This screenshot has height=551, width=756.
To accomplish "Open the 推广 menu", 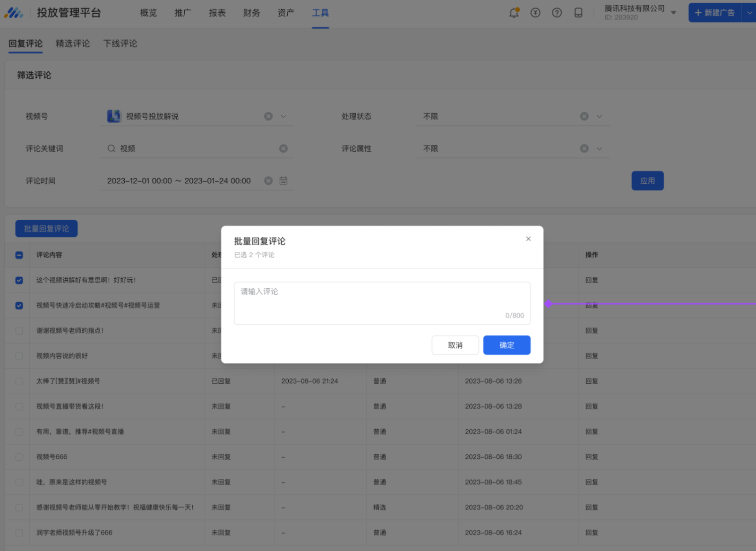I will [x=183, y=13].
